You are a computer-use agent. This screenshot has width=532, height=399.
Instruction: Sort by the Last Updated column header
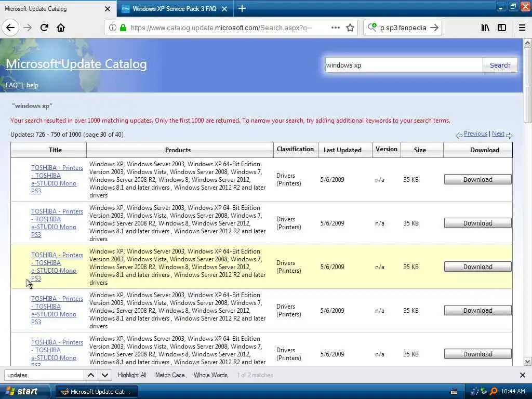click(342, 150)
